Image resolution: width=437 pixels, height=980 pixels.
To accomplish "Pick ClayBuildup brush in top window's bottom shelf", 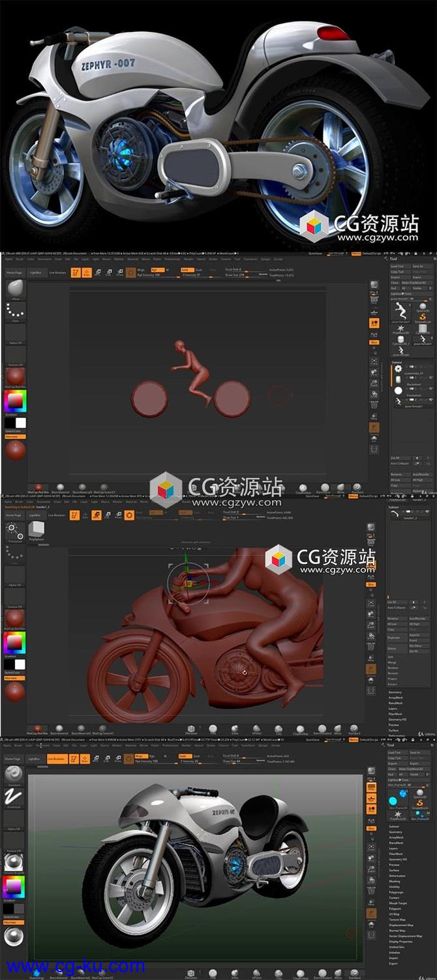I will pos(301,488).
